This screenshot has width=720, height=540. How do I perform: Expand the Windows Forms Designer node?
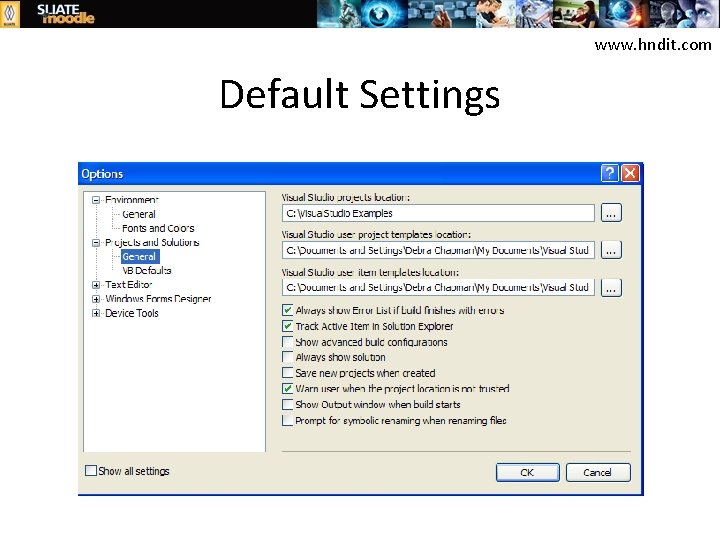[x=96, y=299]
